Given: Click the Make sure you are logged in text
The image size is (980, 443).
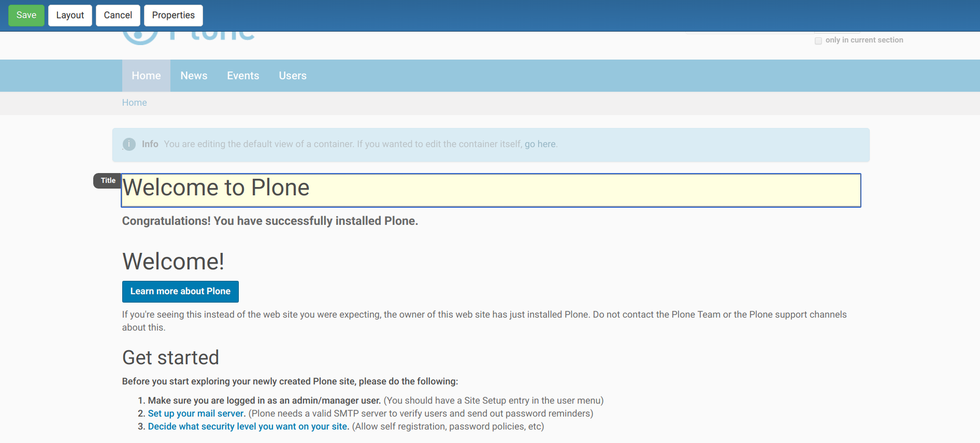Looking at the screenshot, I should (x=265, y=401).
